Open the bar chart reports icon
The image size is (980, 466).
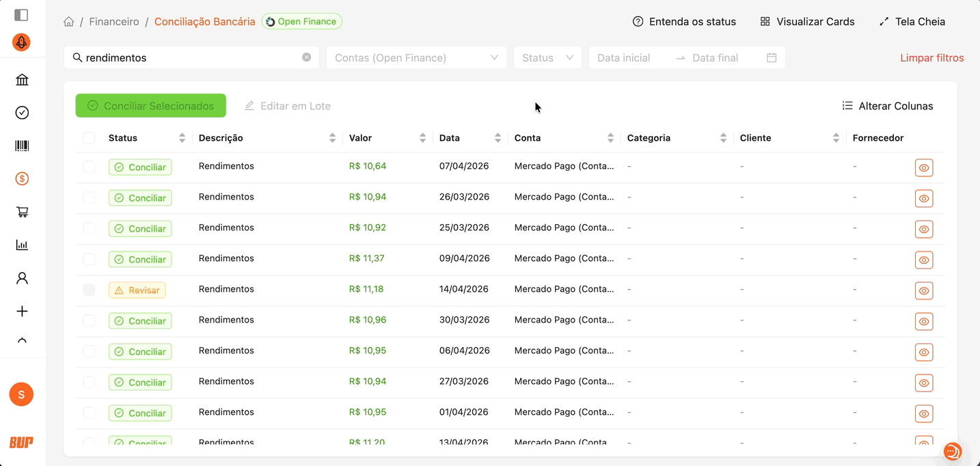click(x=22, y=245)
